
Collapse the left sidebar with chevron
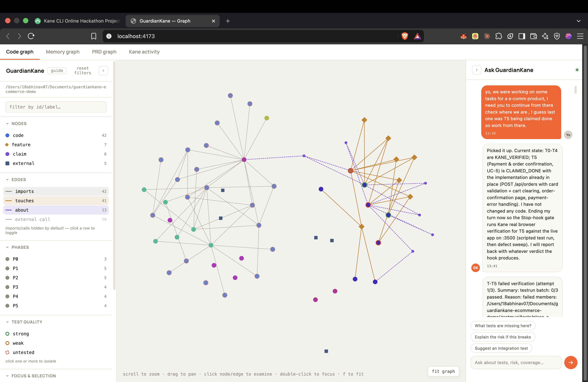[103, 71]
